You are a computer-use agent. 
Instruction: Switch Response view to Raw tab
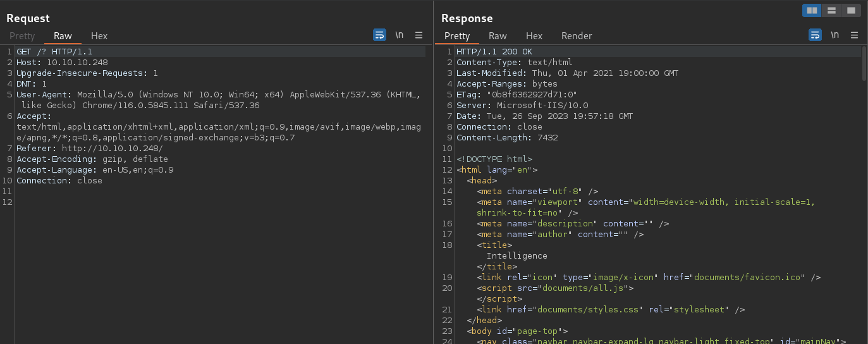[x=498, y=36]
